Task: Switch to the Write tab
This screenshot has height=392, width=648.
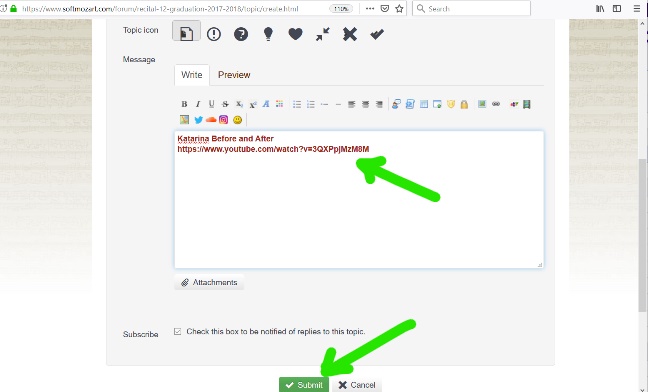Action: tap(192, 75)
